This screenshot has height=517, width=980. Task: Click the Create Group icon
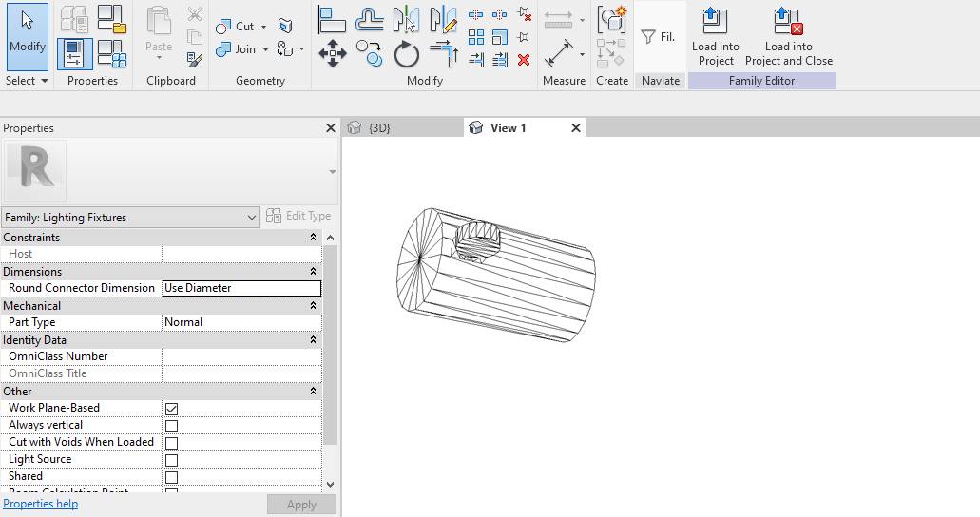(x=612, y=19)
